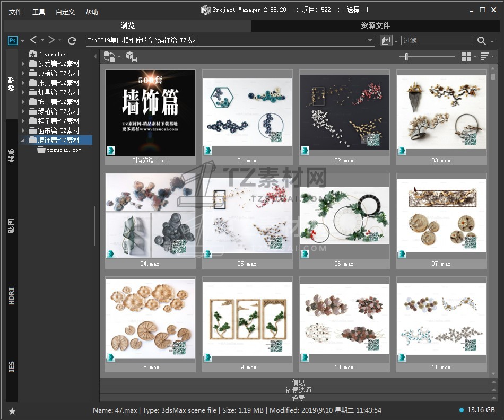Image resolution: width=504 pixels, height=420 pixels.
Task: Expand the 沙发篇-TZ素材 folder
Action: (23, 64)
